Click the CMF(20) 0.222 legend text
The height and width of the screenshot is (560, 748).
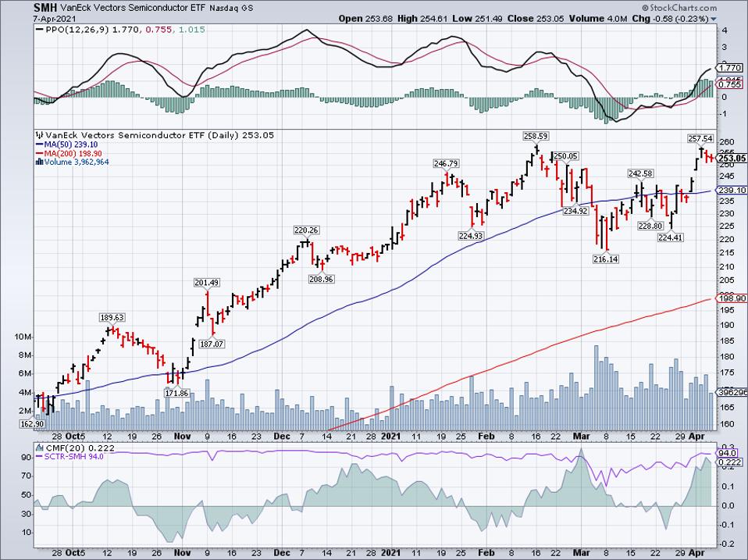click(80, 448)
